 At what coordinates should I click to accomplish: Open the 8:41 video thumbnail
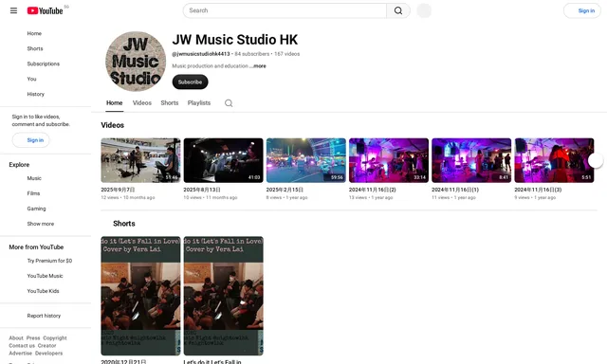[x=471, y=160]
